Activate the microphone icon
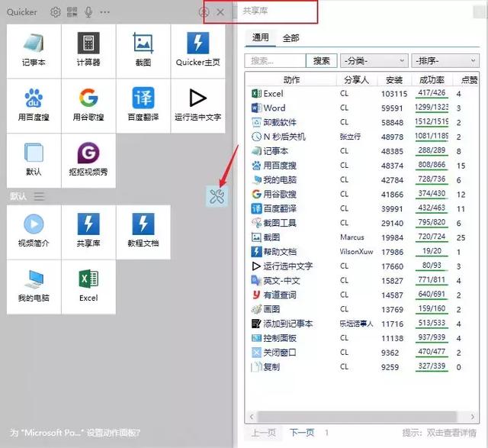 (x=88, y=12)
